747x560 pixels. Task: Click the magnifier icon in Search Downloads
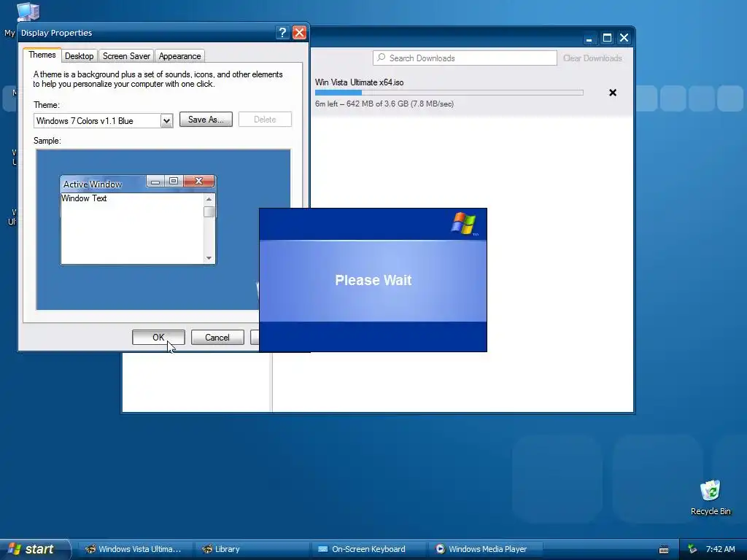click(x=381, y=58)
